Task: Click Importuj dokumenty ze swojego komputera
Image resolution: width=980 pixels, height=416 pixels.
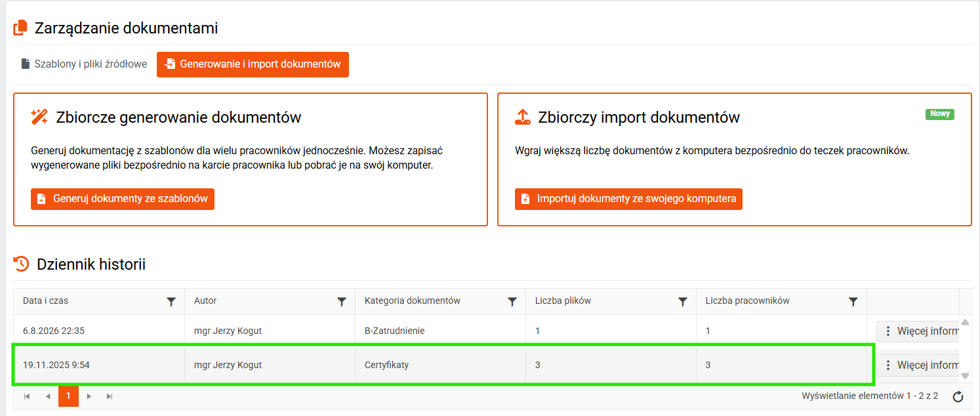Action: (x=628, y=198)
